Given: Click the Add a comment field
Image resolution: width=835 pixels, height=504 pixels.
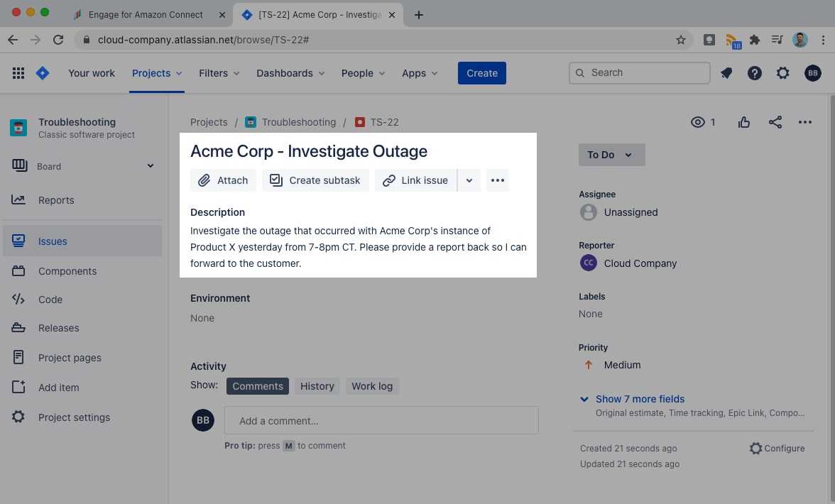Looking at the screenshot, I should 381,420.
